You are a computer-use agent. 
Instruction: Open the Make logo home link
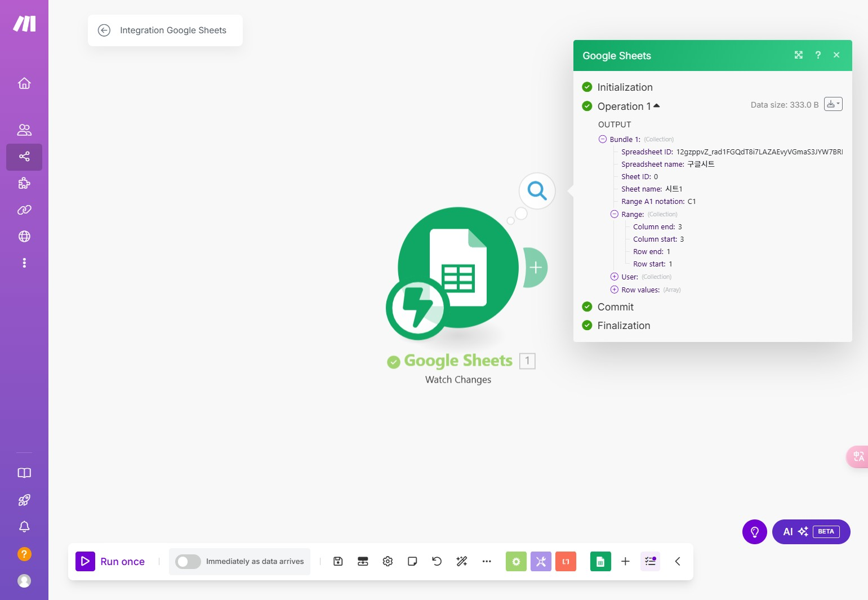[24, 24]
